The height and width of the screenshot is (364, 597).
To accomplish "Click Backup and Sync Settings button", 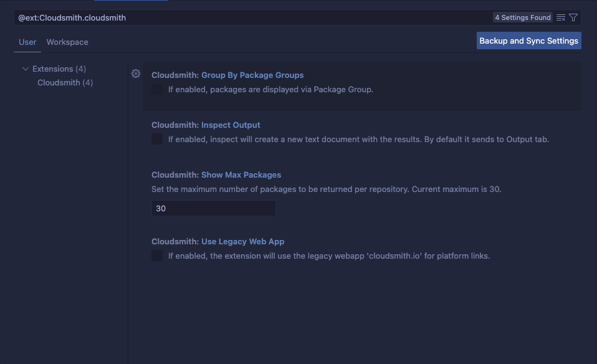I will click(529, 41).
